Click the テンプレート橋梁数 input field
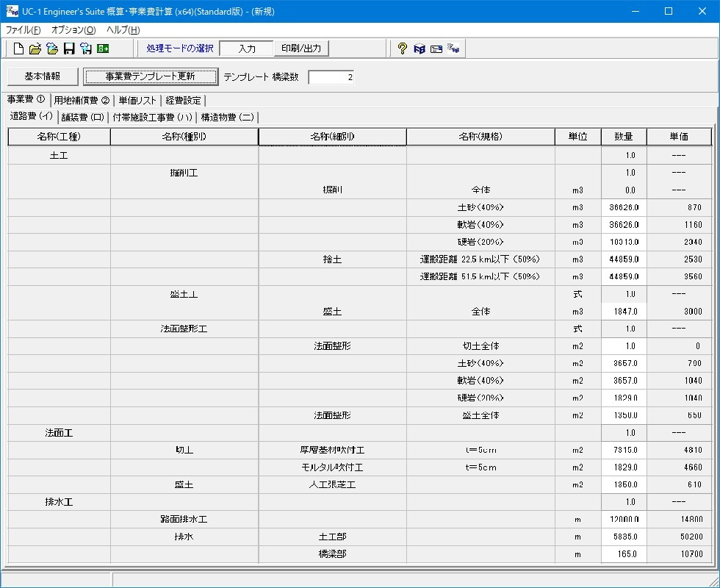The width and height of the screenshot is (720, 588). (331, 77)
